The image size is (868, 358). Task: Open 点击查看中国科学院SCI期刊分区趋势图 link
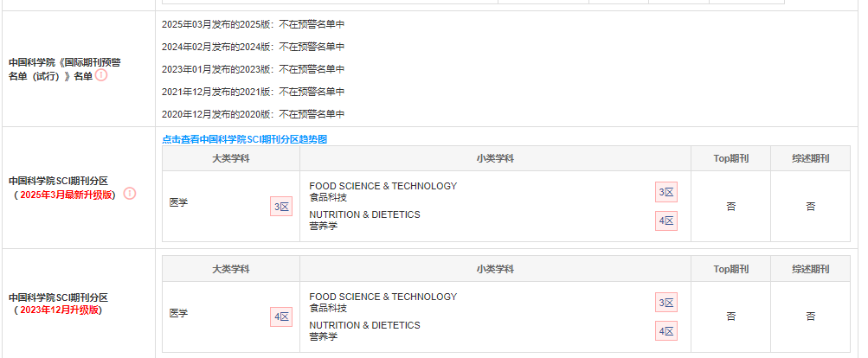coord(244,139)
